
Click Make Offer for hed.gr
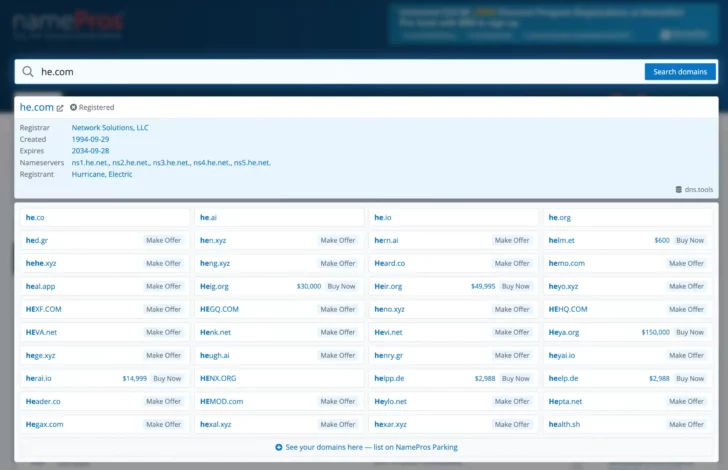tap(164, 240)
